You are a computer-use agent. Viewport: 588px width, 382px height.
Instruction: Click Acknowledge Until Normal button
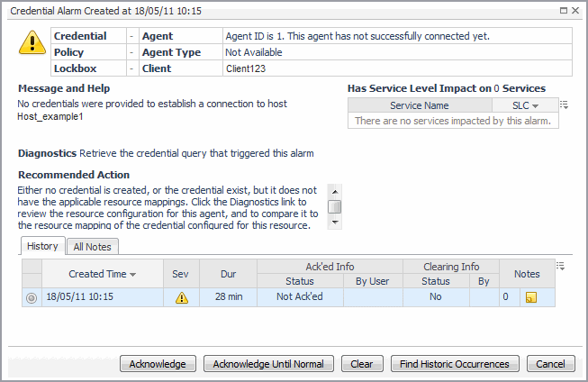click(268, 364)
